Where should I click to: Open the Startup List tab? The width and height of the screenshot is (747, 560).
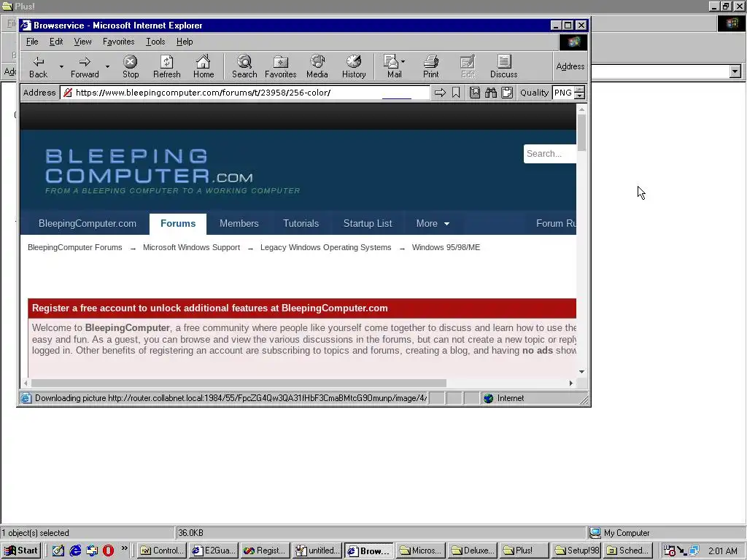[x=368, y=223]
